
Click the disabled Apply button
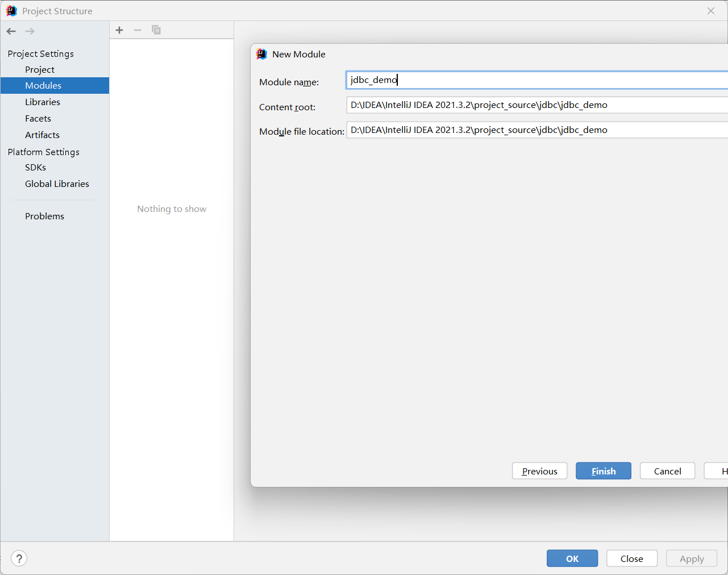pyautogui.click(x=692, y=559)
